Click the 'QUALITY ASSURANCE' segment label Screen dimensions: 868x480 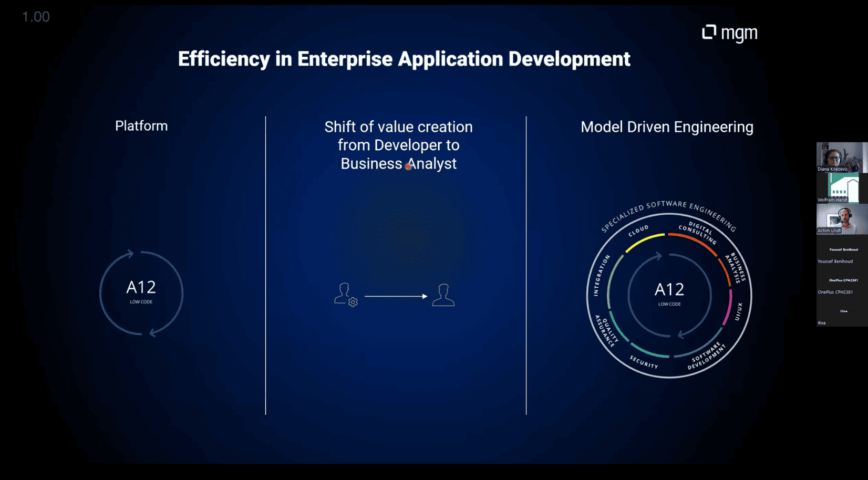pyautogui.click(x=606, y=331)
